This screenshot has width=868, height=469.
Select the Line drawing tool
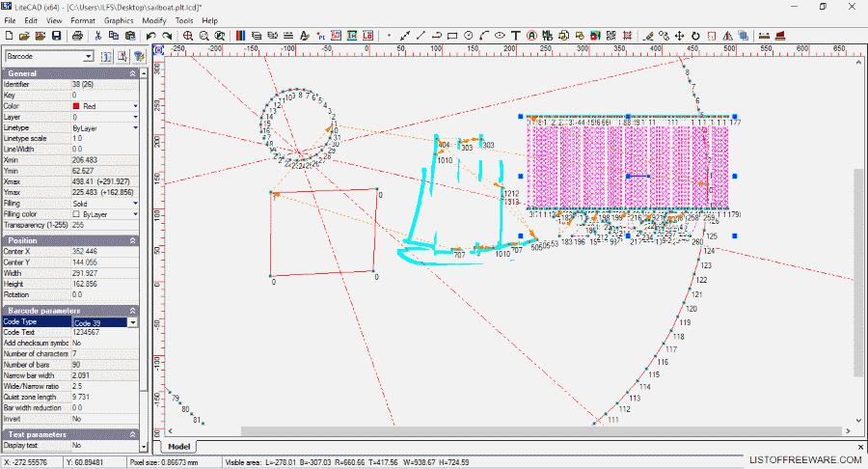pyautogui.click(x=420, y=36)
